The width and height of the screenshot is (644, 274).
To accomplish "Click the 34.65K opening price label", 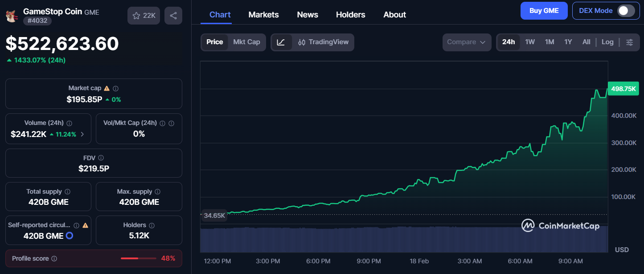I will coord(214,216).
